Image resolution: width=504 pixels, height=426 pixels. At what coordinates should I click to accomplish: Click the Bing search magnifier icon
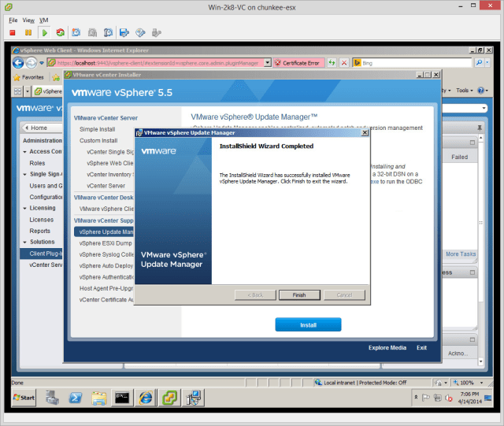(479, 63)
